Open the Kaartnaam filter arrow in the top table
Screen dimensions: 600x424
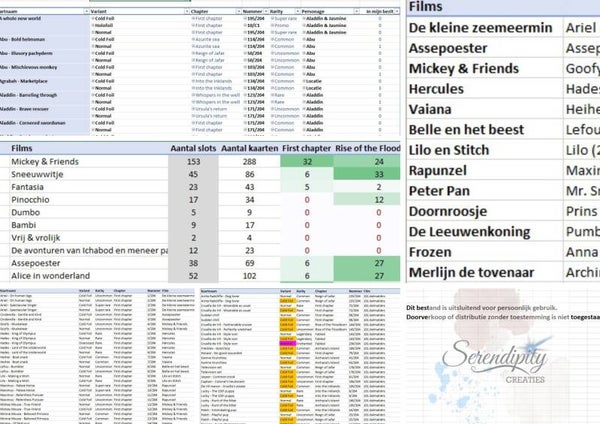[x=86, y=11]
